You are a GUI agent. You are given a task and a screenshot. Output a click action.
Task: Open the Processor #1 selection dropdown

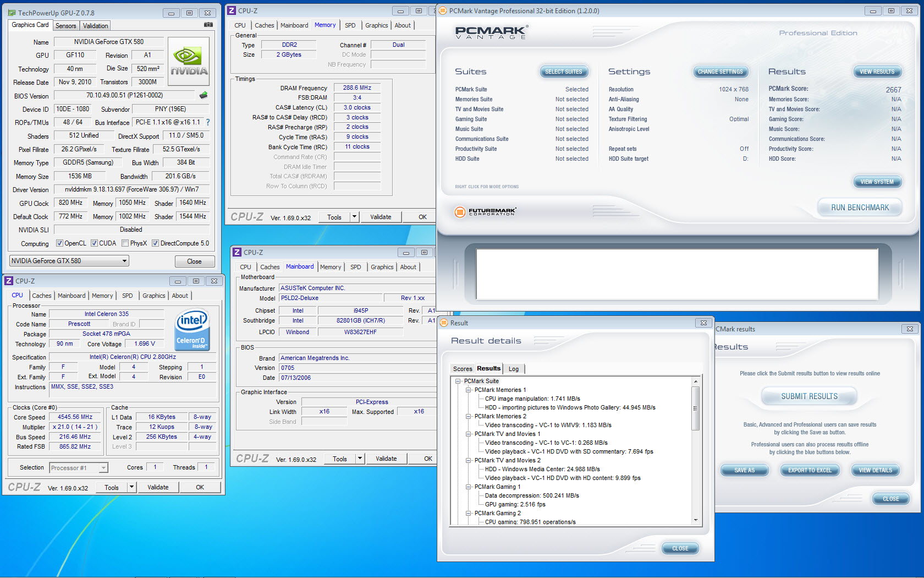click(79, 468)
